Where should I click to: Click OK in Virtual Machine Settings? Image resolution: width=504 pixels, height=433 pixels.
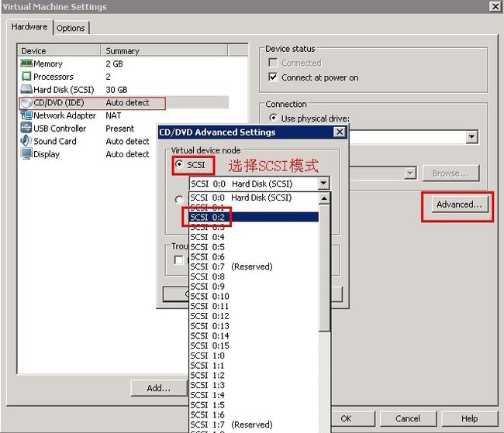coord(353,418)
